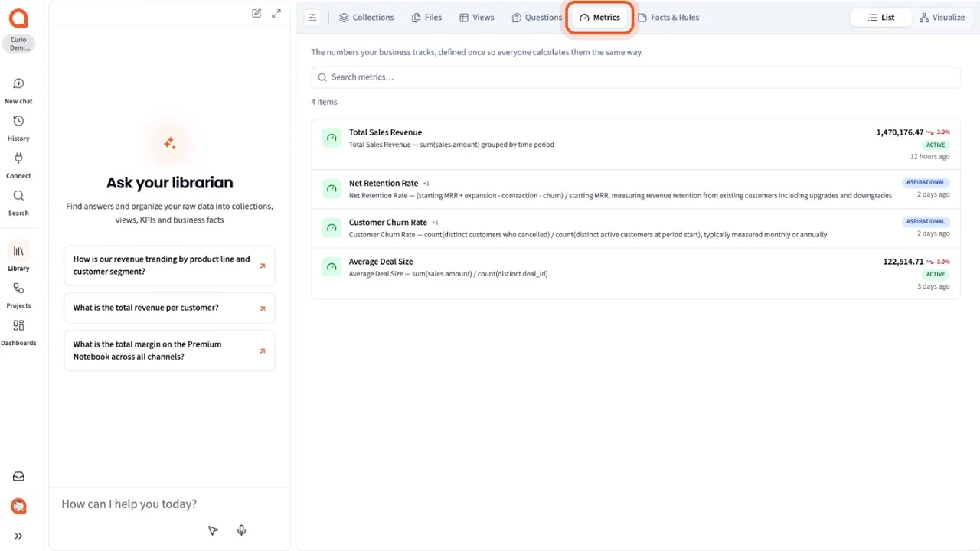980x551 pixels.
Task: Open the inbox tray icon
Action: click(x=18, y=477)
